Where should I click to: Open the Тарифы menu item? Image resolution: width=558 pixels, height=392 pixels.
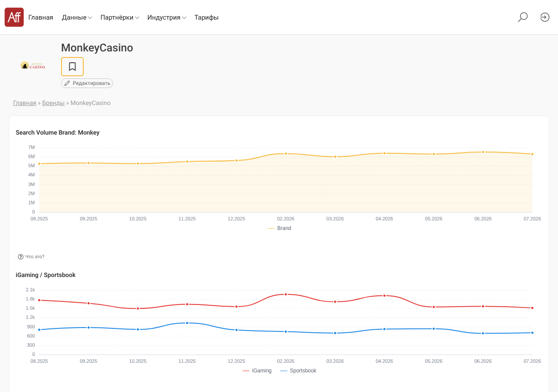(206, 17)
